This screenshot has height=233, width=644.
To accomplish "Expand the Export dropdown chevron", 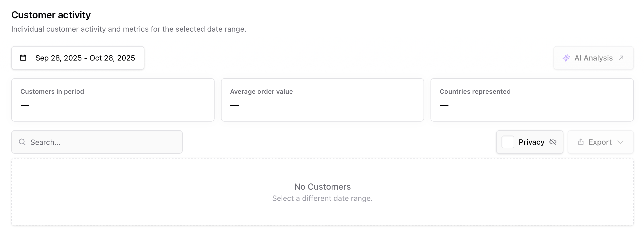I will [x=621, y=142].
